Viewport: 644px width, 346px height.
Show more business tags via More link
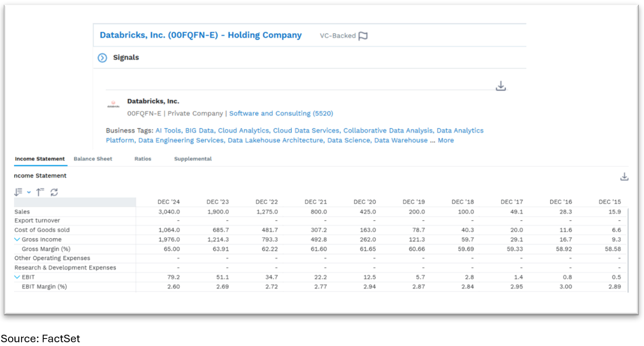point(446,141)
